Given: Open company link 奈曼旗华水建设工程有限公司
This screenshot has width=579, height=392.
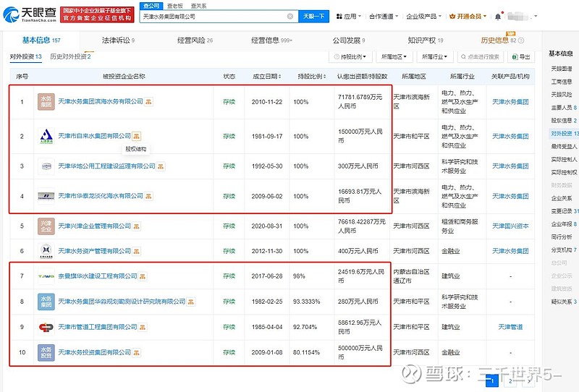Looking at the screenshot, I should click(98, 276).
